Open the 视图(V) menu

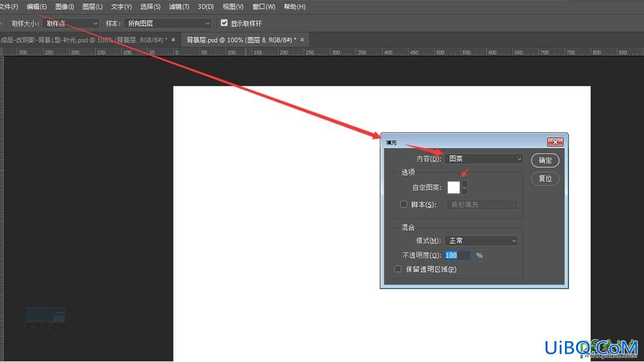click(233, 6)
